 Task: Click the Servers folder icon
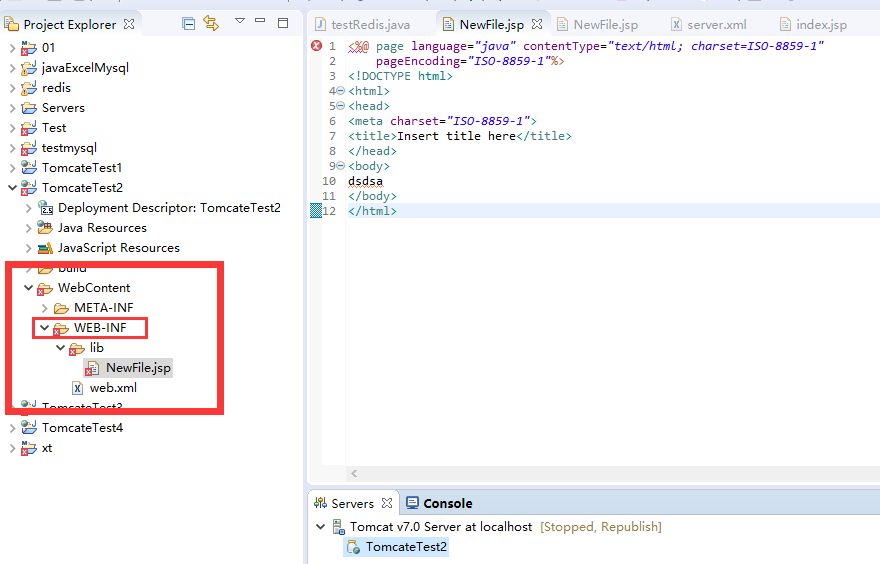point(29,108)
